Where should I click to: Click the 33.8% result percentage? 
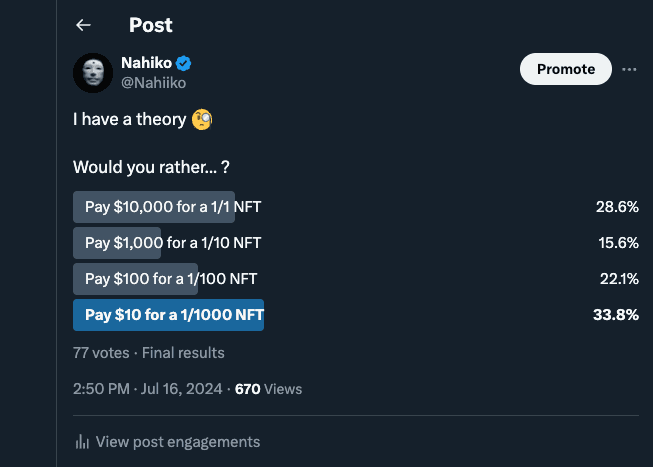click(x=616, y=315)
